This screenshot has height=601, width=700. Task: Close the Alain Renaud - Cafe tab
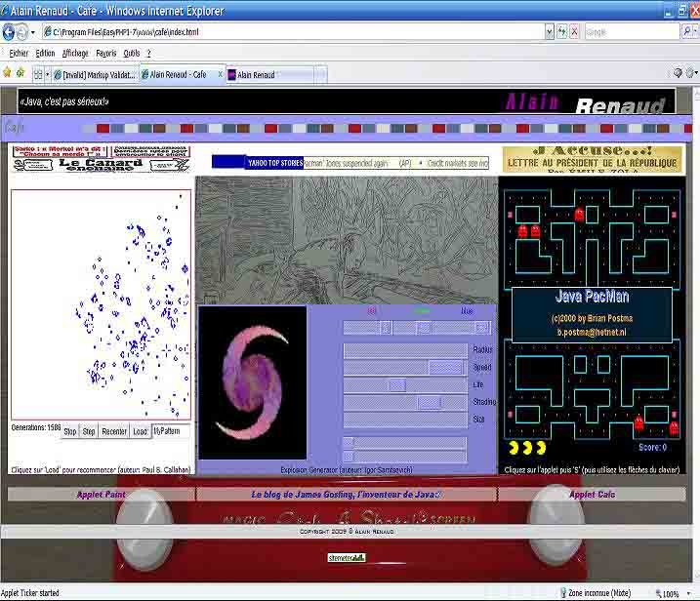[x=220, y=74]
